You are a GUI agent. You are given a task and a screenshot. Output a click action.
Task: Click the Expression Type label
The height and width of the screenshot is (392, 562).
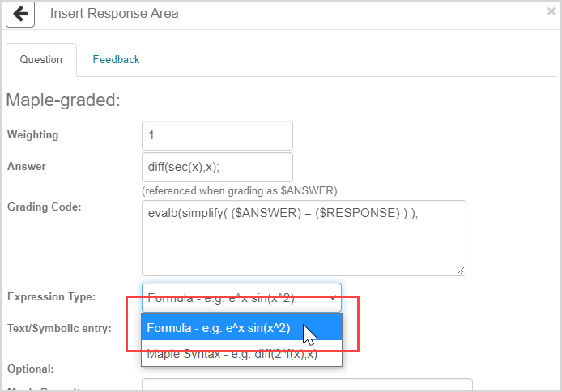(51, 296)
